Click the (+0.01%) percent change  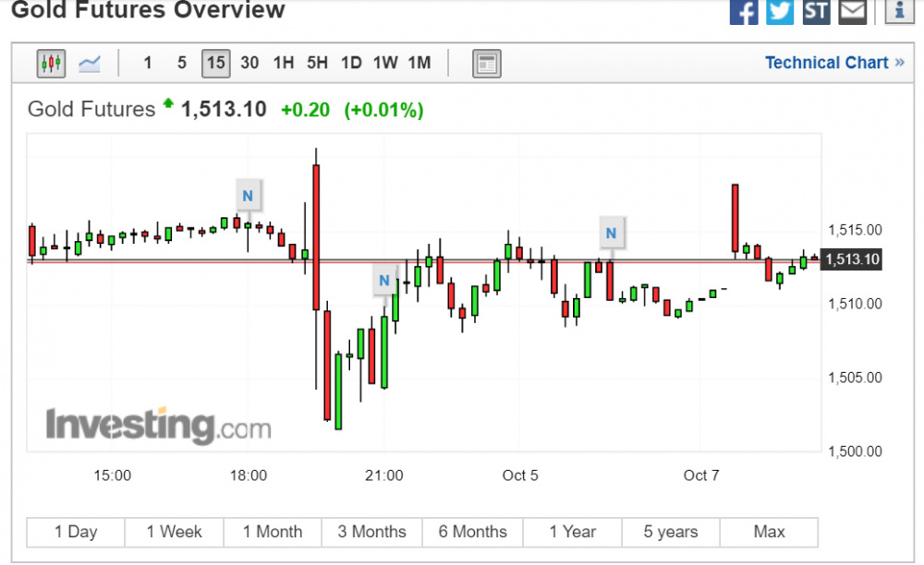(x=384, y=110)
